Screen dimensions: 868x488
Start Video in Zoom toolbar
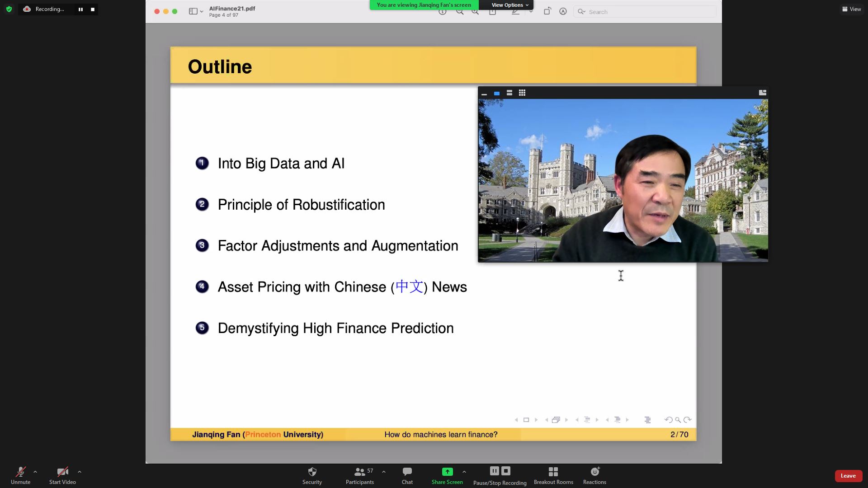[x=62, y=475]
